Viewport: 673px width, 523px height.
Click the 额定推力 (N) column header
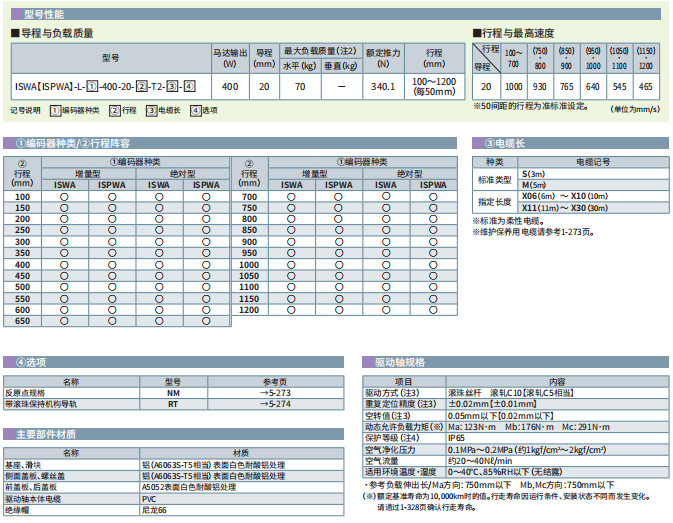point(383,58)
